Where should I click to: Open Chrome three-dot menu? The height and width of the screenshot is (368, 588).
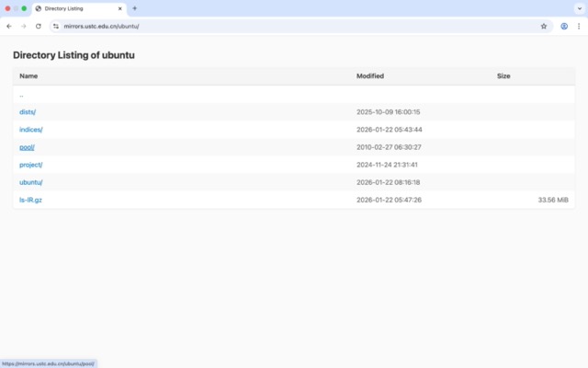[579, 27]
